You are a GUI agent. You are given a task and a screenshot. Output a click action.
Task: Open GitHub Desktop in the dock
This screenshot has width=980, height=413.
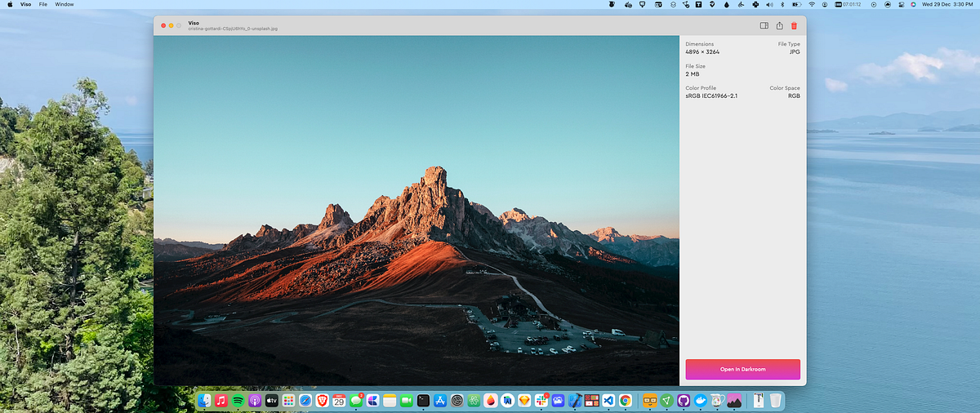click(x=684, y=401)
